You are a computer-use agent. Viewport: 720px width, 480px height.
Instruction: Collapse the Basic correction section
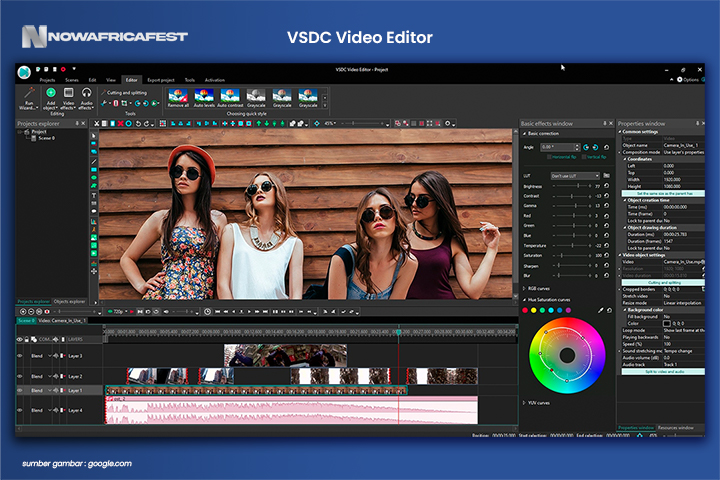tap(524, 134)
